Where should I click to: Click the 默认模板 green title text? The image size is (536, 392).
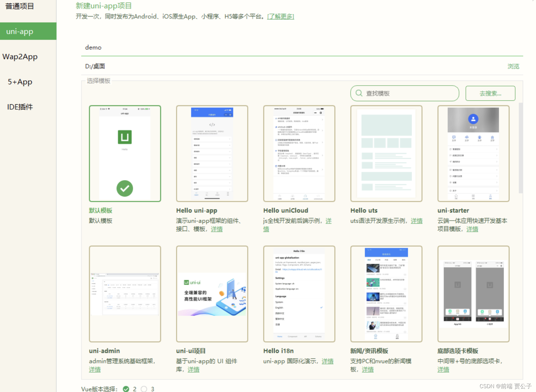(101, 210)
